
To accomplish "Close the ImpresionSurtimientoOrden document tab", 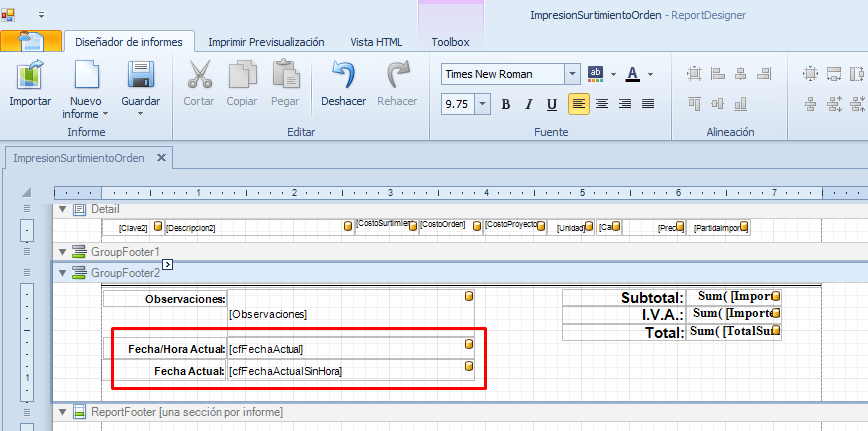I will point(161,157).
